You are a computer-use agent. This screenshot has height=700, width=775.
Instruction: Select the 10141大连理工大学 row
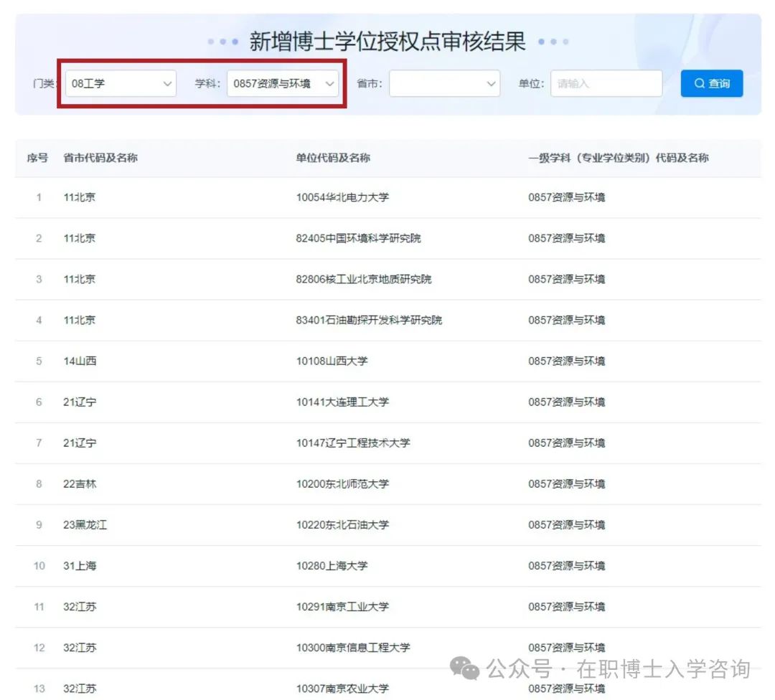click(x=342, y=402)
